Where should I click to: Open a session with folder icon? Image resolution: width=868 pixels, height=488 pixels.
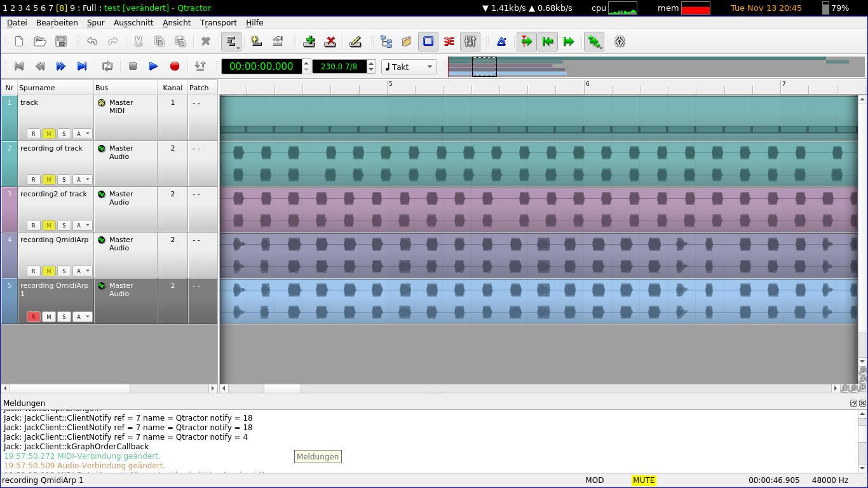click(x=40, y=41)
